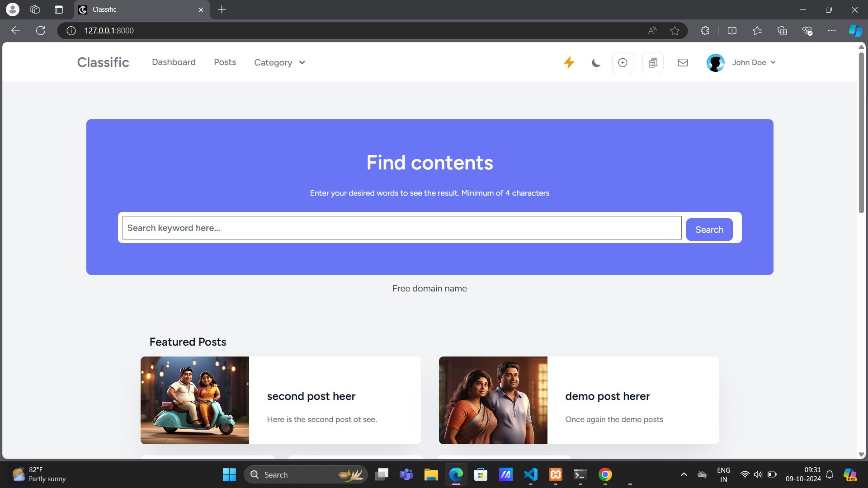Click the Classific logo link
Image resolution: width=868 pixels, height=488 pixels.
(103, 62)
